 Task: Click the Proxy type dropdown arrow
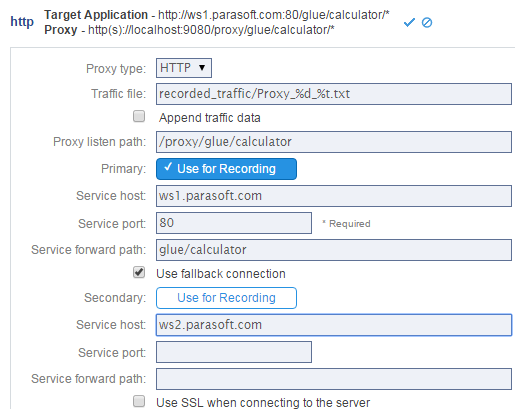coord(202,68)
